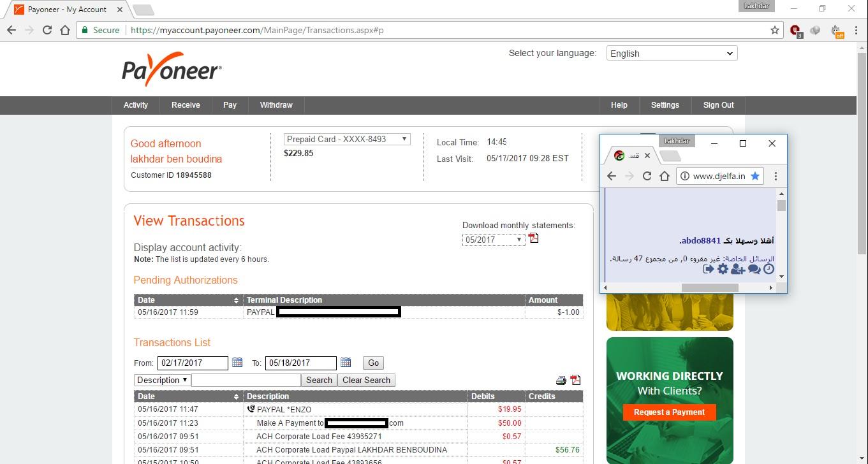Open the Receive menu

pyautogui.click(x=186, y=105)
